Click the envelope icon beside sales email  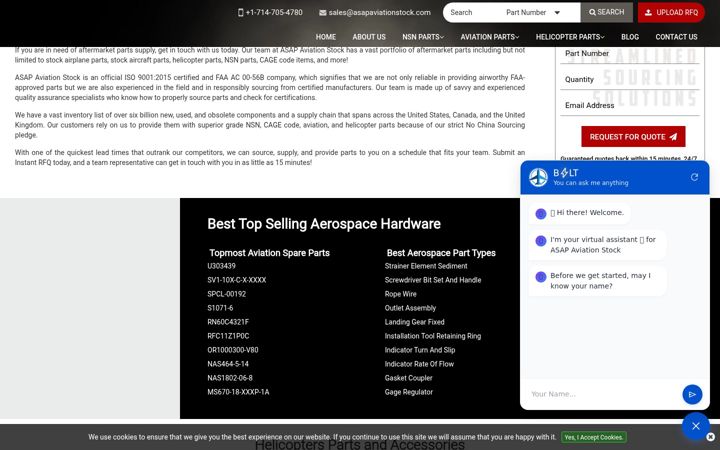click(323, 12)
